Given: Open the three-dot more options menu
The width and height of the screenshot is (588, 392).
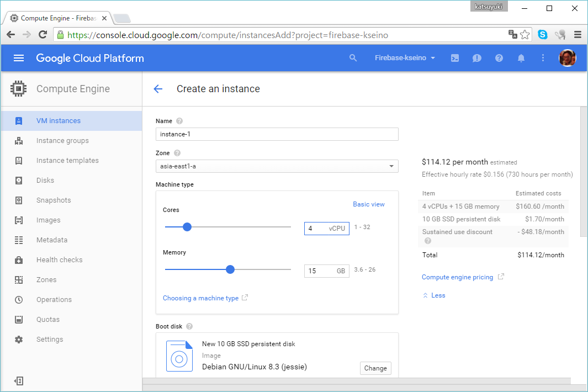Looking at the screenshot, I should click(543, 58).
